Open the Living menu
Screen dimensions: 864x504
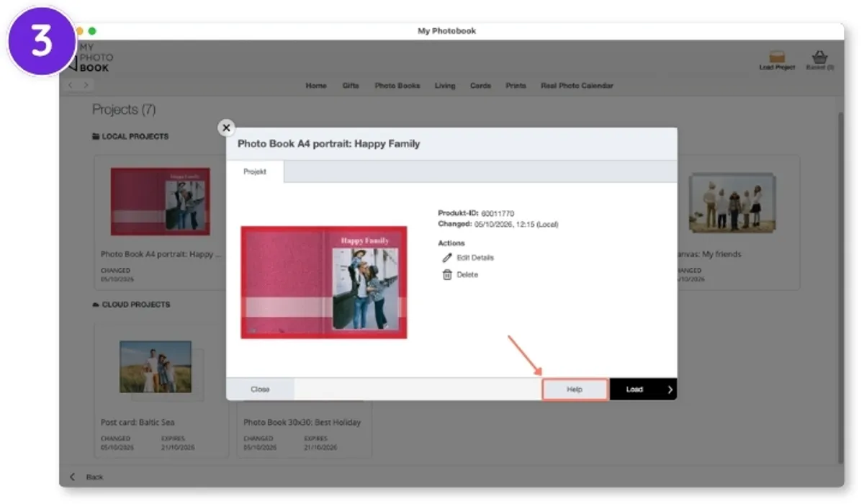[445, 86]
